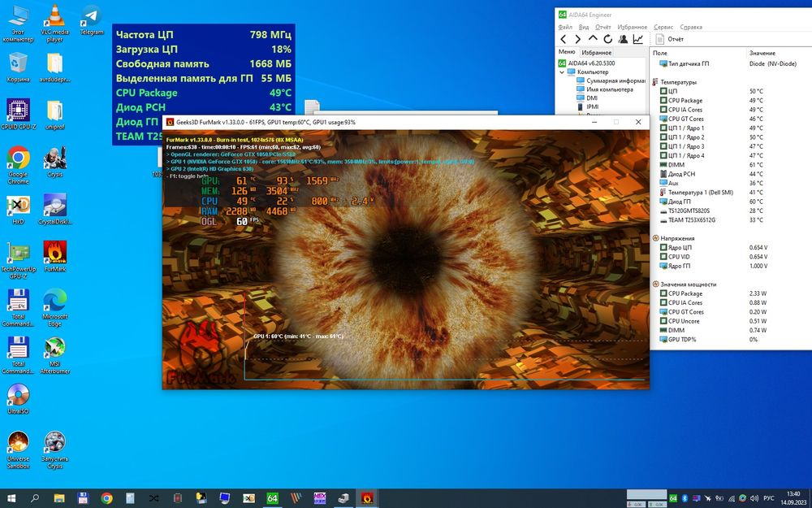Switch to the Избранное sidebar tab
812x508 pixels.
[x=596, y=52]
